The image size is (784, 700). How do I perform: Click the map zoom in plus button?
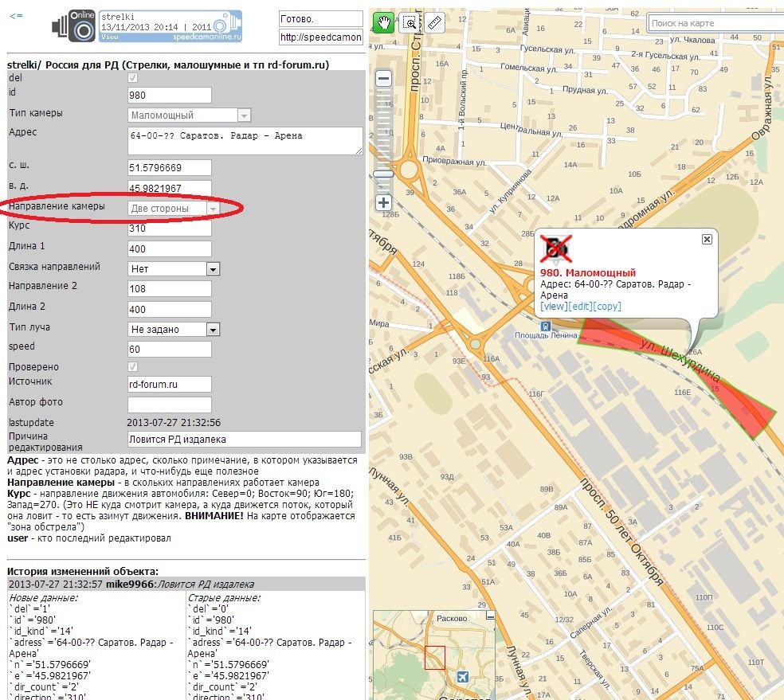(x=383, y=203)
